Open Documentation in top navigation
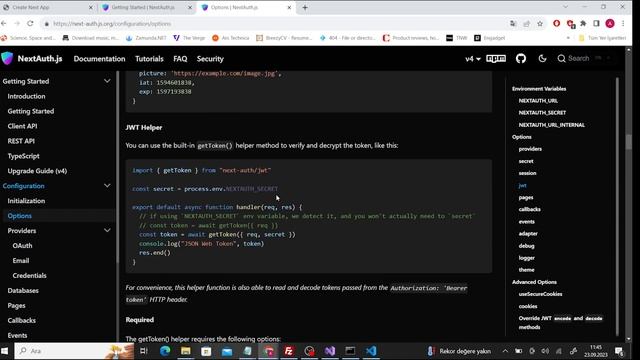This screenshot has height=360, width=640. coord(99,59)
